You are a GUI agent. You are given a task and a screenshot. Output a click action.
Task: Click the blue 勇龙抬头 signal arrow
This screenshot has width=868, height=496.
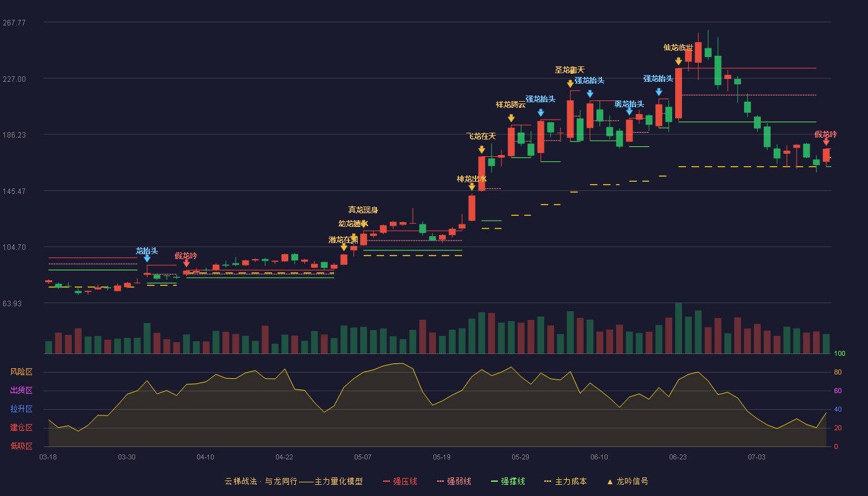click(629, 112)
